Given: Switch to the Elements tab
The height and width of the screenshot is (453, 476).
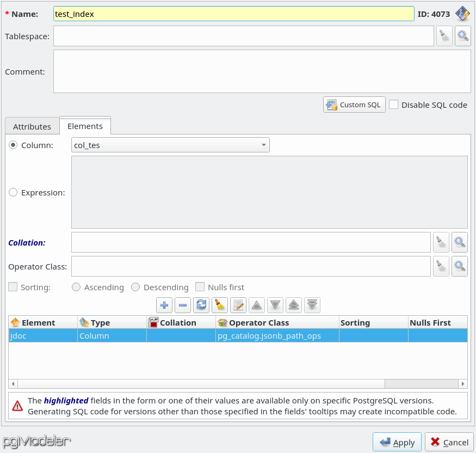Looking at the screenshot, I should (x=85, y=126).
